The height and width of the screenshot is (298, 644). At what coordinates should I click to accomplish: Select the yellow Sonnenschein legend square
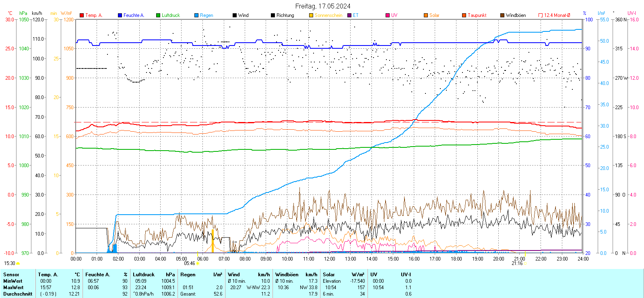(x=311, y=15)
